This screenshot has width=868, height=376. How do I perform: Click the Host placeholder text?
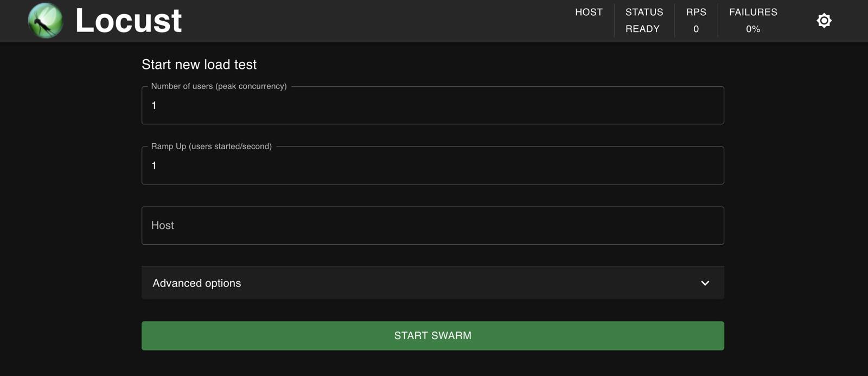[162, 225]
